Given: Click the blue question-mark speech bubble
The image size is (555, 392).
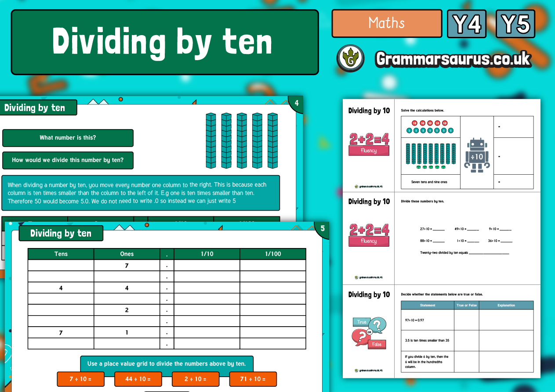Looking at the screenshot, I should point(377,325).
